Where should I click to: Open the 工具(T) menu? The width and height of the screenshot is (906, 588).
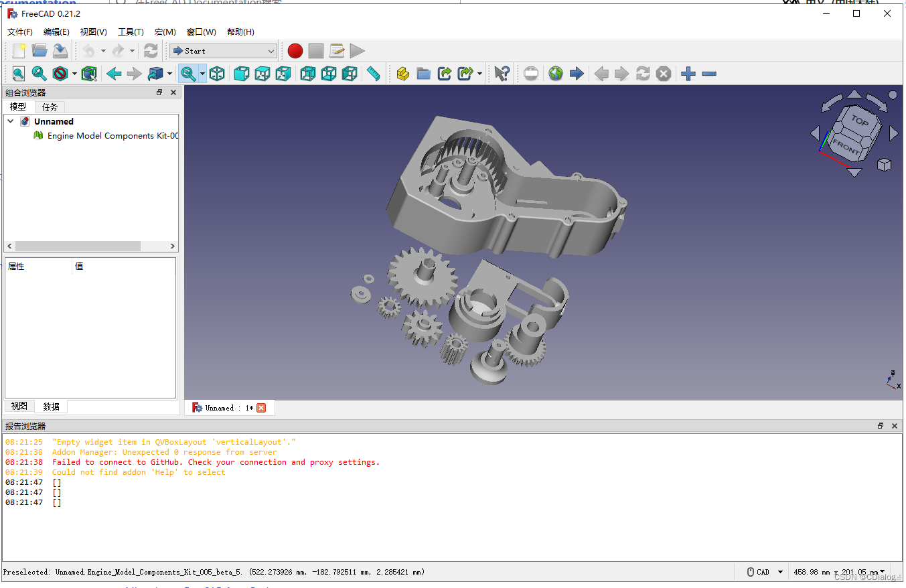point(131,32)
